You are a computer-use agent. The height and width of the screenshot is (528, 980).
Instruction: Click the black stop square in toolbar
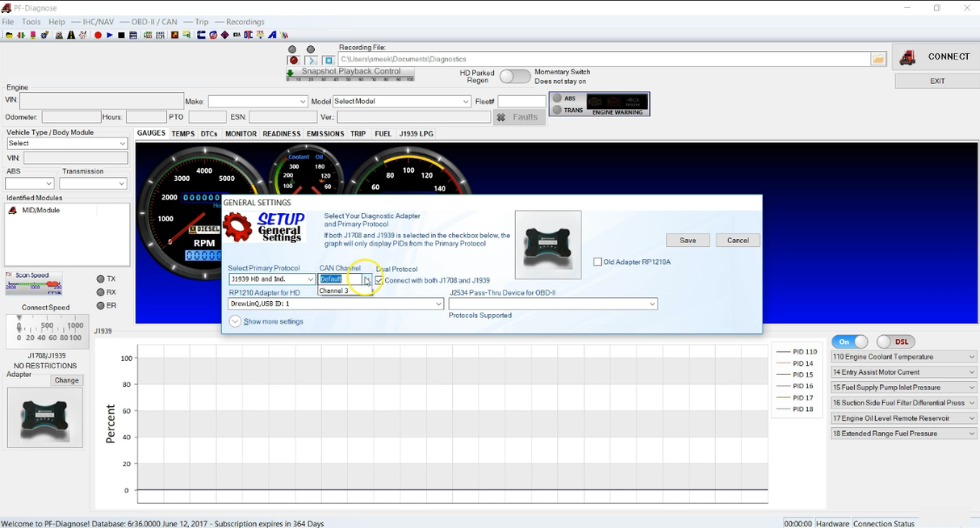(x=121, y=36)
